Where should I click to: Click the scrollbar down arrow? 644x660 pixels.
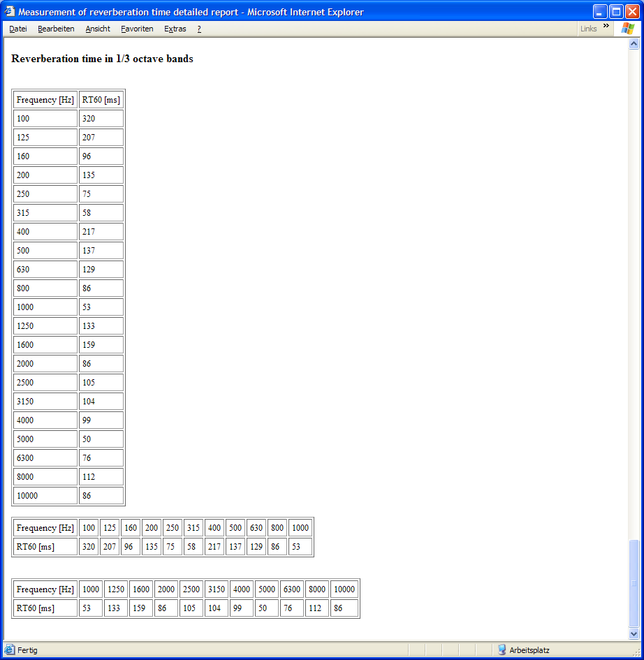tap(634, 634)
